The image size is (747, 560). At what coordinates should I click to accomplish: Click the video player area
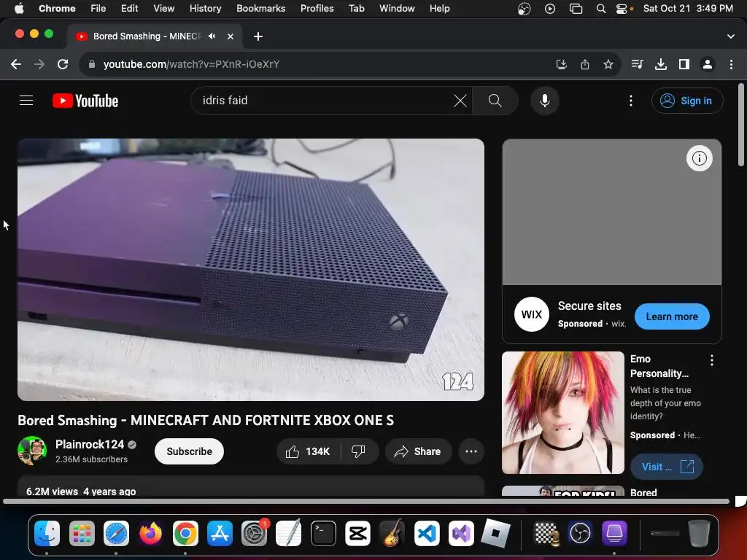click(251, 270)
